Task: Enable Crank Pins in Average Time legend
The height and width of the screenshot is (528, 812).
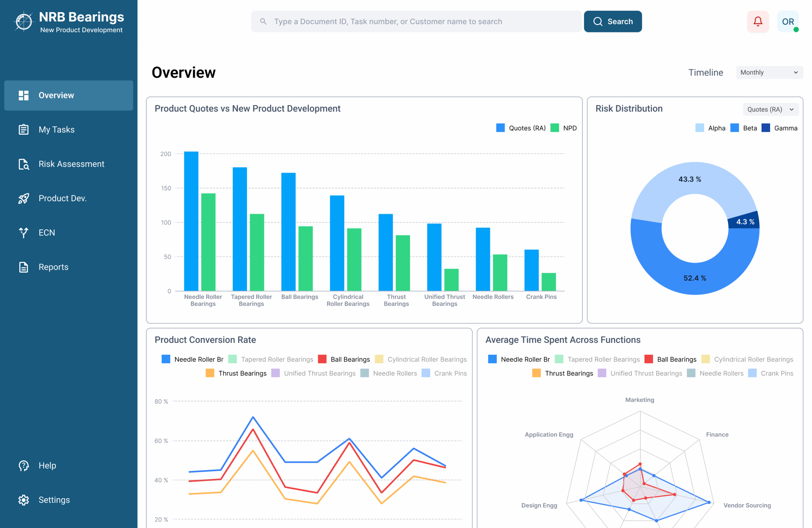Action: (771, 373)
